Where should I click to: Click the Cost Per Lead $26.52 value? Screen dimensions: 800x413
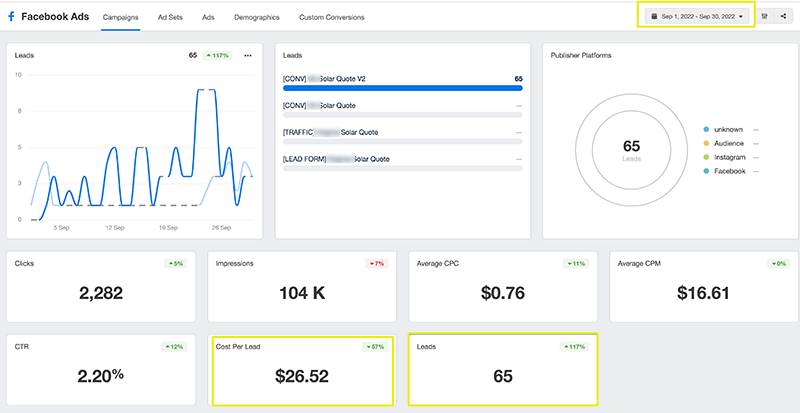(x=302, y=376)
